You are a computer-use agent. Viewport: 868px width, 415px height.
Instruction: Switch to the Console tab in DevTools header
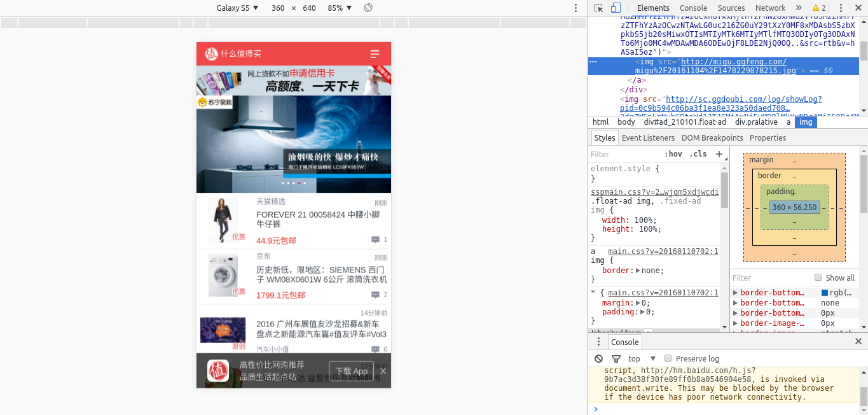pyautogui.click(x=693, y=8)
